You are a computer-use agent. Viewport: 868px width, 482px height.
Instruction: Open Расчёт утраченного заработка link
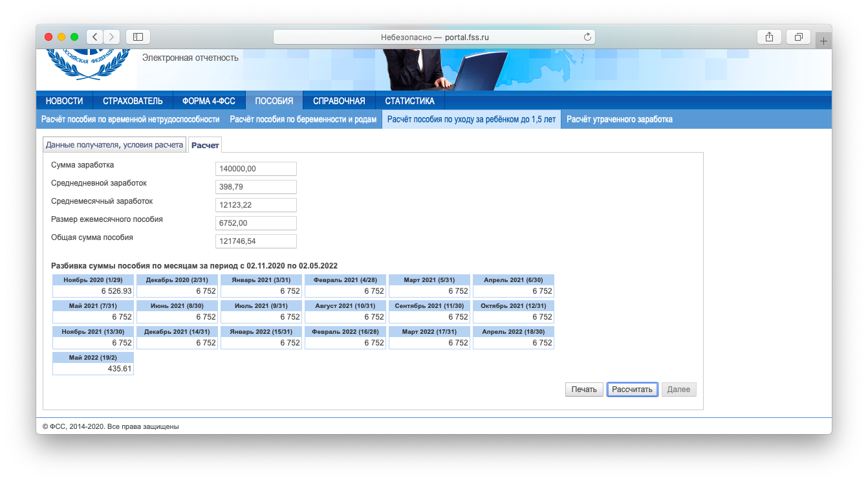pyautogui.click(x=619, y=119)
